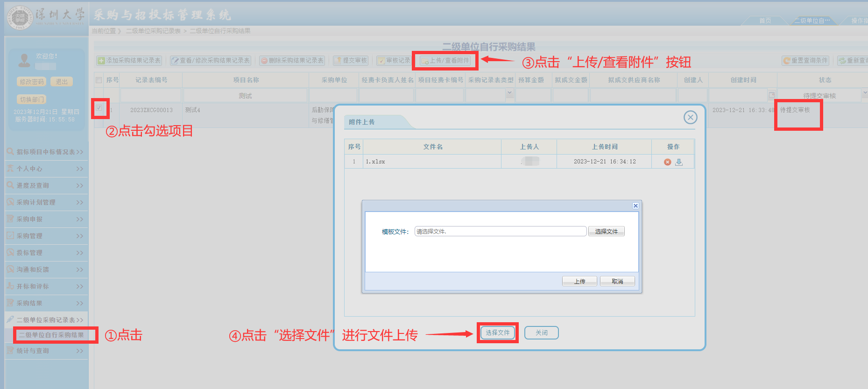The height and width of the screenshot is (389, 868).
Task: Click 添加采购结果记录表 toolbar button
Action: [129, 61]
